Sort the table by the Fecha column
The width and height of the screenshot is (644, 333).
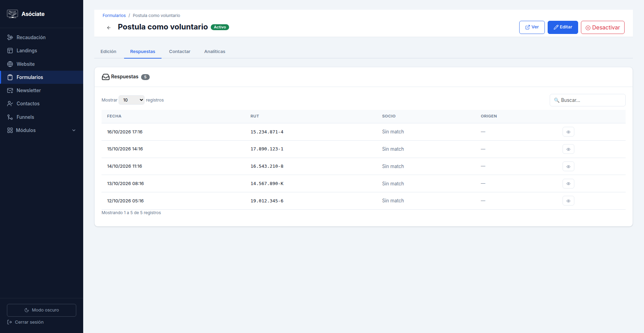coord(114,116)
